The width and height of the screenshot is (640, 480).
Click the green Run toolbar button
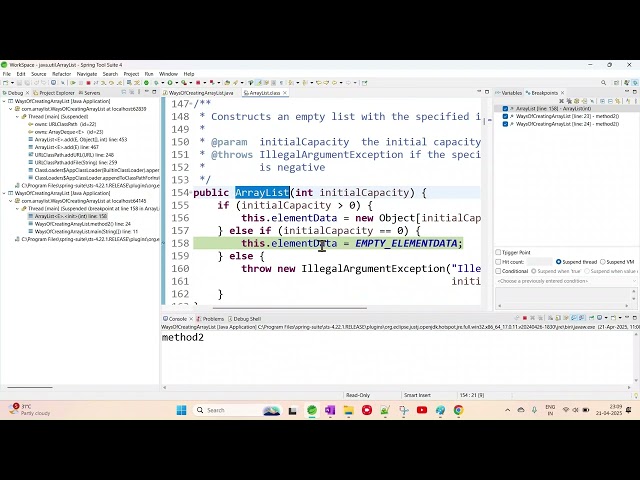click(x=170, y=82)
